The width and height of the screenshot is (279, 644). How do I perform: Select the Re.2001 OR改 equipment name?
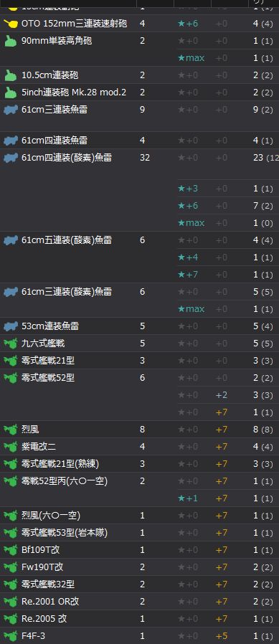tap(50, 601)
